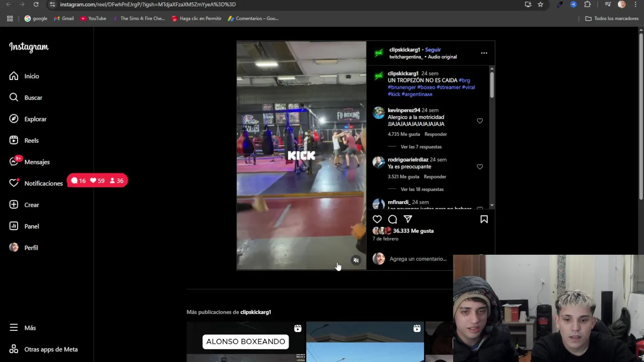
Task: Follow clipsckickarg1 with Seguir
Action: coord(433,50)
